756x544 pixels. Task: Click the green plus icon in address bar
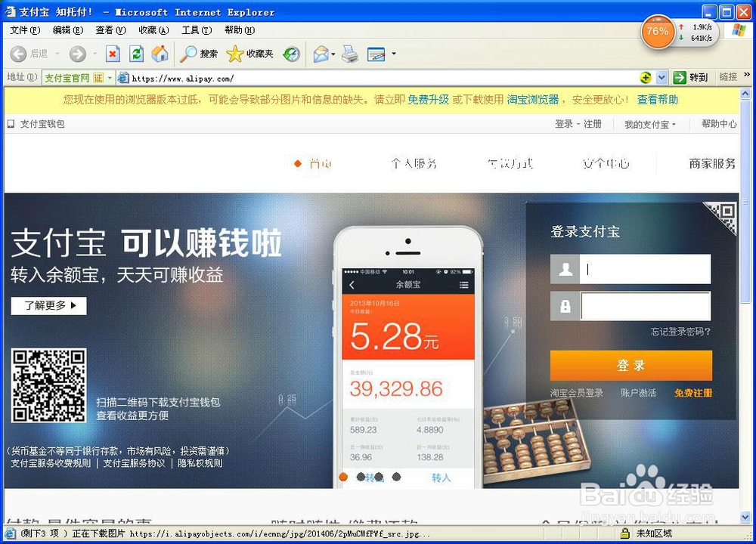coord(645,77)
